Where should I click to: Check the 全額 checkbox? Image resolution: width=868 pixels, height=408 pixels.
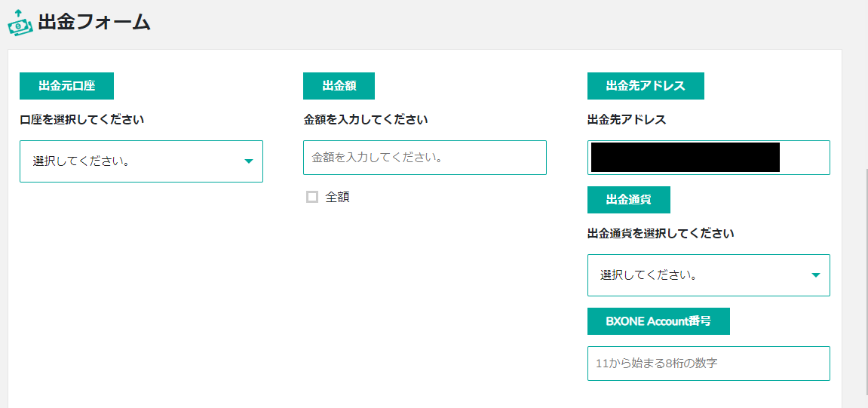pyautogui.click(x=312, y=197)
